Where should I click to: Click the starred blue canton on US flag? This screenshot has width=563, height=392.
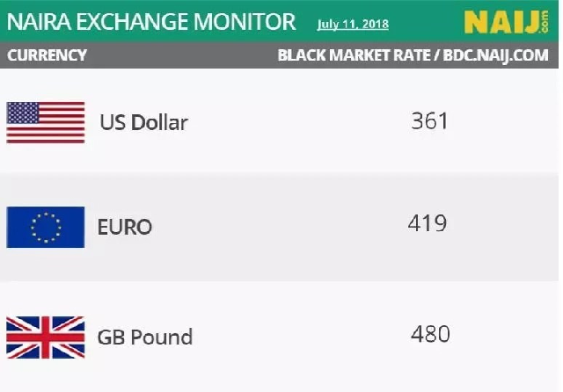tap(23, 113)
